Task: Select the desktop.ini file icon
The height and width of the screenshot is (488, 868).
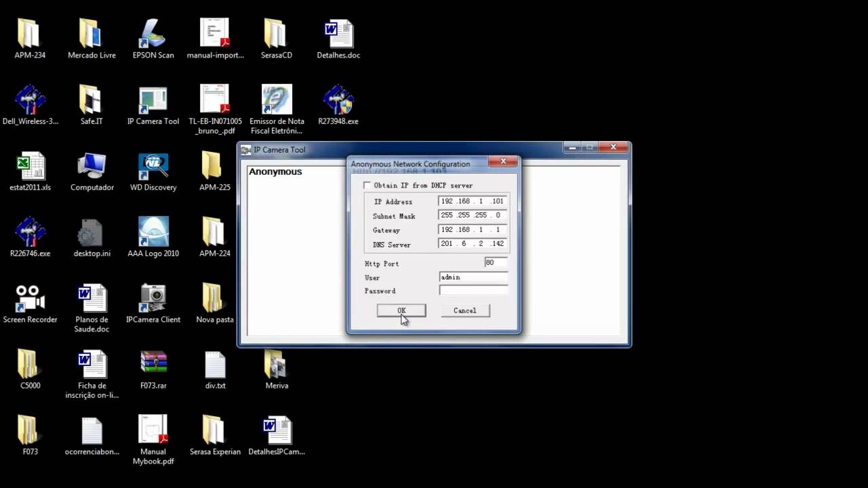Action: [92, 232]
